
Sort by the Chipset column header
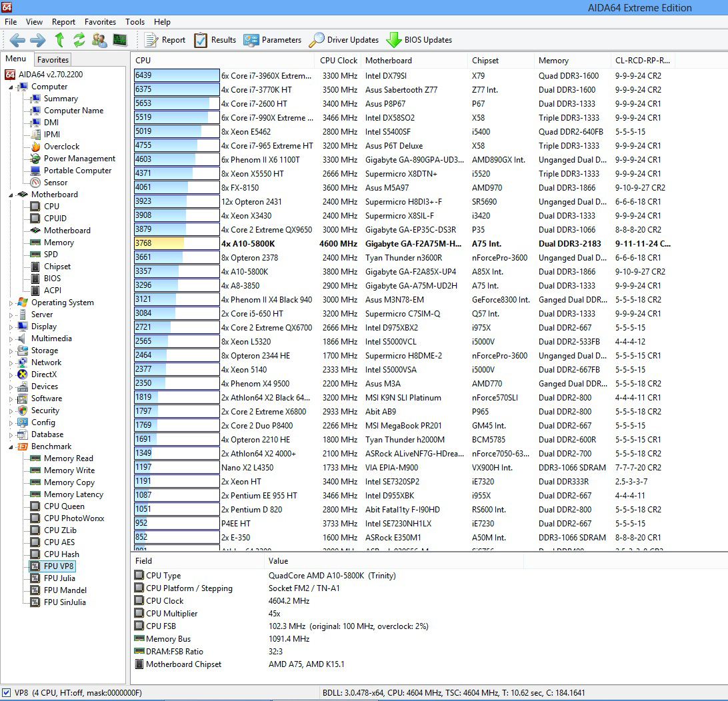coord(501,61)
